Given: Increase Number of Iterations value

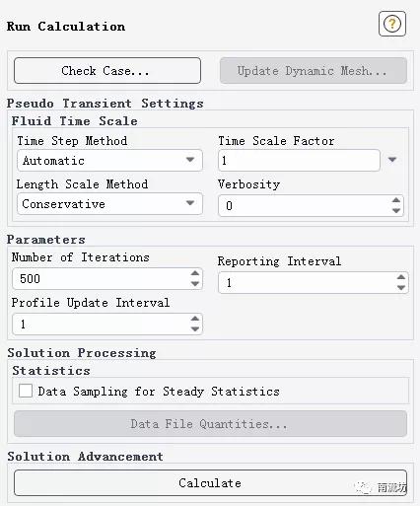Looking at the screenshot, I should [x=195, y=273].
